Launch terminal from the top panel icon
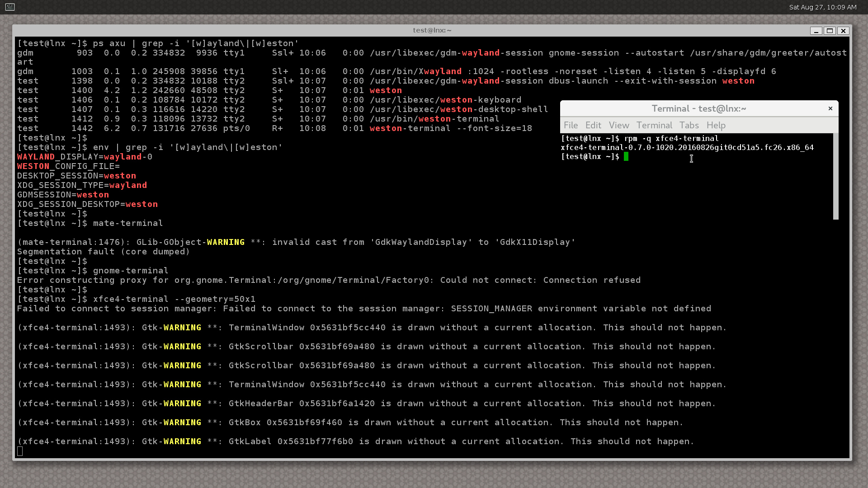Image resolution: width=868 pixels, height=488 pixels. pos(10,7)
